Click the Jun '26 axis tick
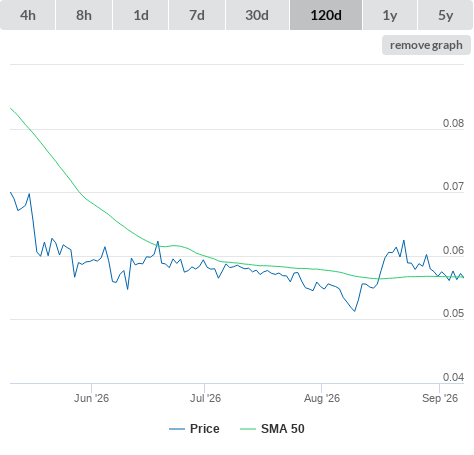Screen dimensions: 474x455 point(91,398)
